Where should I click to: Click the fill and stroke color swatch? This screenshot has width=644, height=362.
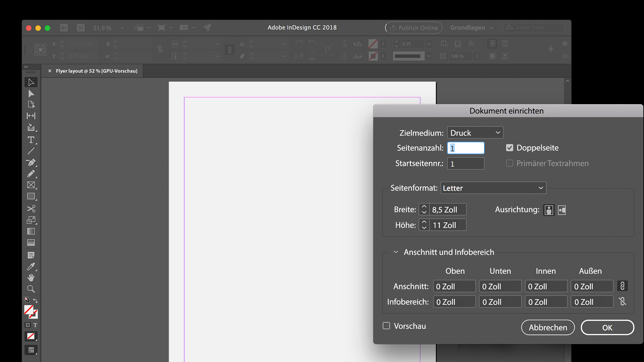click(x=31, y=312)
